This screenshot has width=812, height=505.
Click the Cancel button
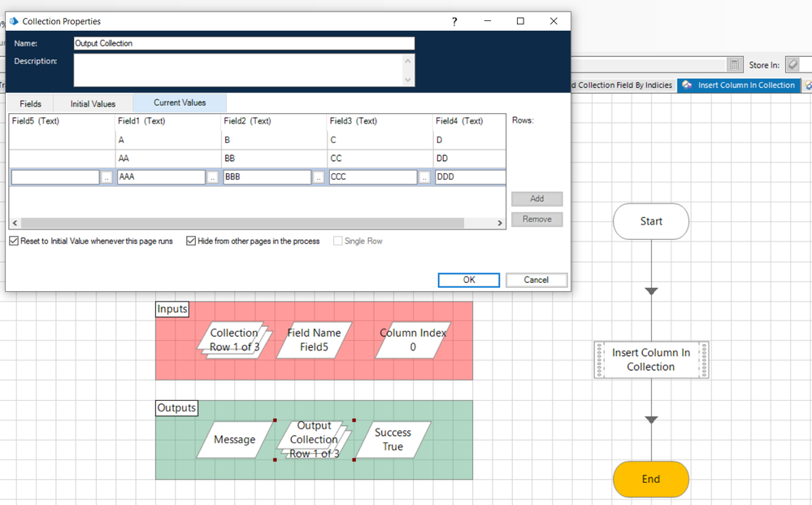point(536,280)
